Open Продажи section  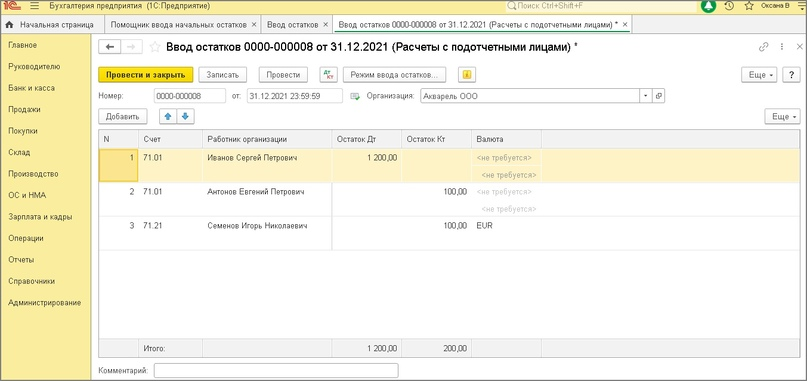click(24, 110)
